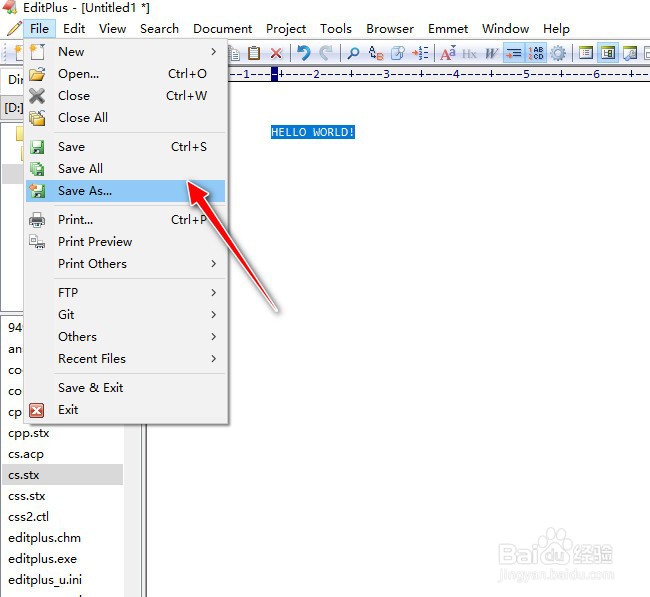Expand the FTP submenu
The image size is (650, 597).
pos(213,293)
